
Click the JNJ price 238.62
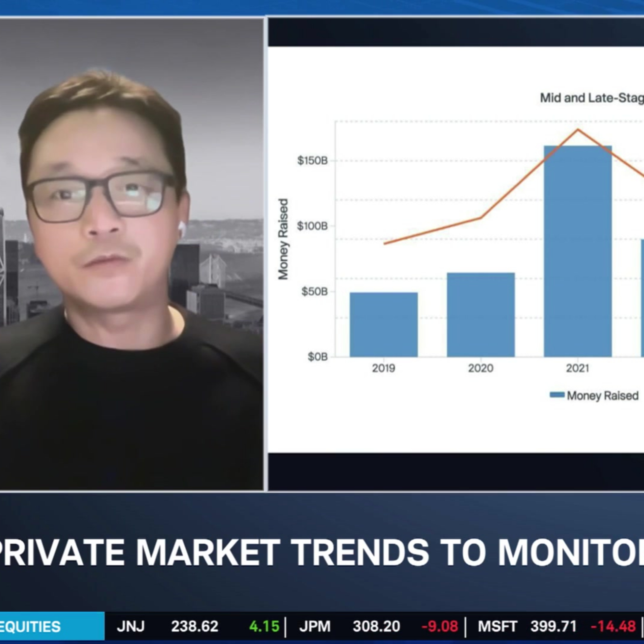195,627
